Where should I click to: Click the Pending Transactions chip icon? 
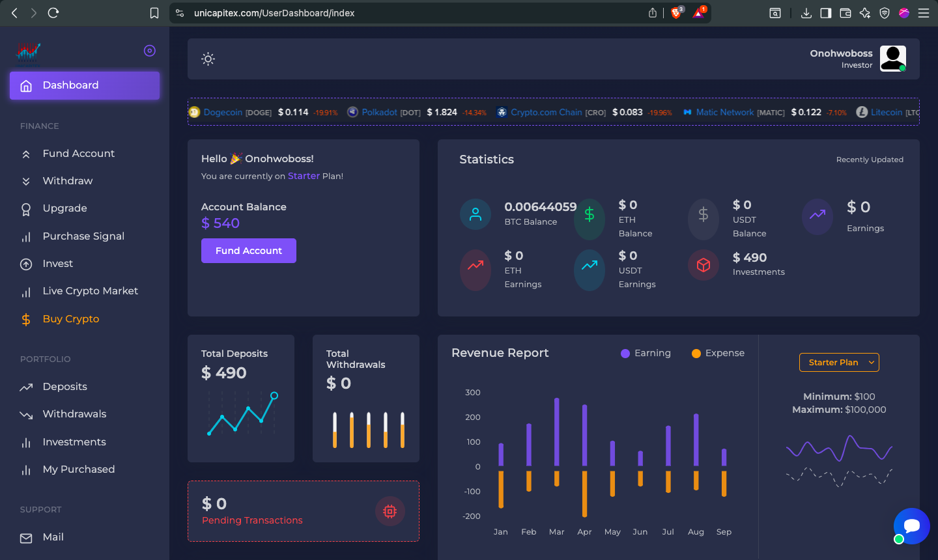[390, 511]
